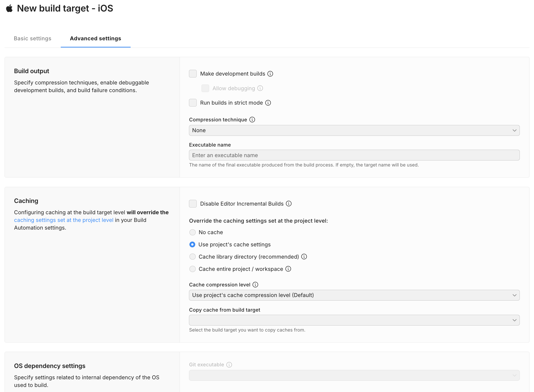Choose Cache entire project / workspace option
Image resolution: width=534 pixels, height=392 pixels.
coord(193,269)
